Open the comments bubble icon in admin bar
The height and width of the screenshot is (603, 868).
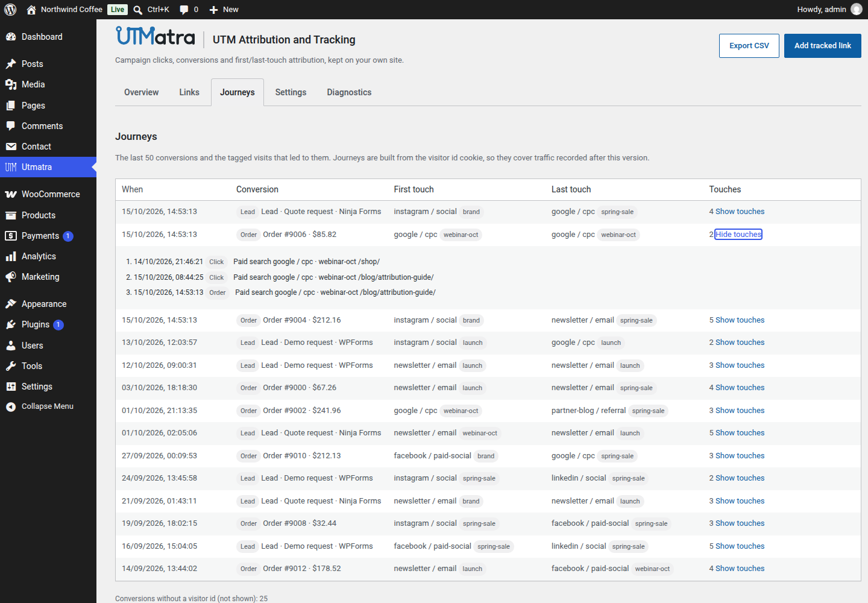click(x=184, y=10)
